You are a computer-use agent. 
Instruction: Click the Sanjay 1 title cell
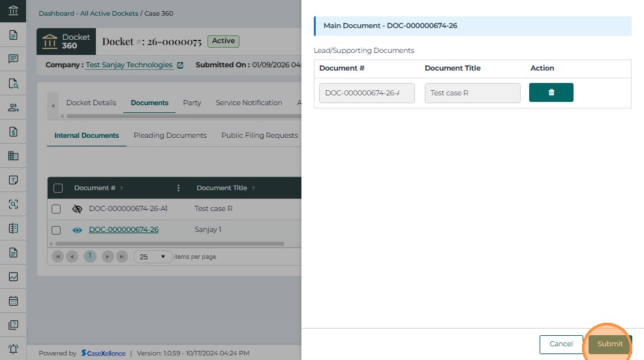tap(208, 229)
